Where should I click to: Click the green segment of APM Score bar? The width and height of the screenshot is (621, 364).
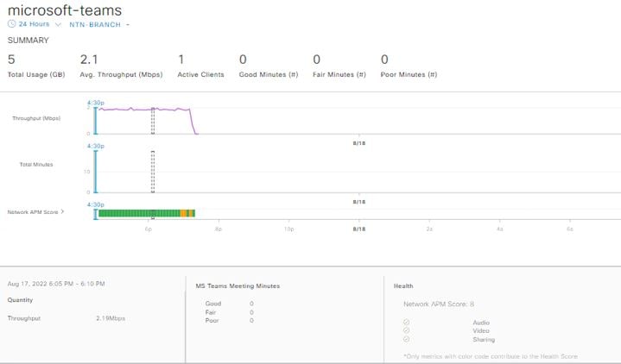coord(138,214)
